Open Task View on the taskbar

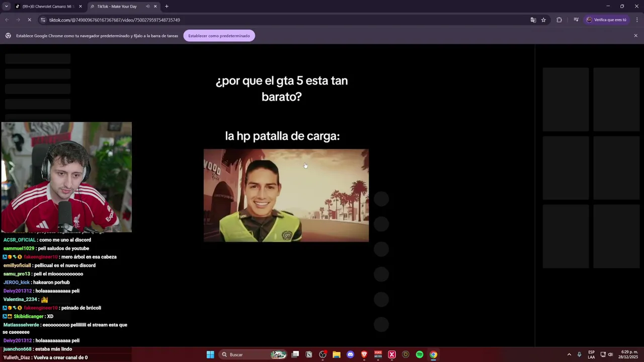pos(295,354)
